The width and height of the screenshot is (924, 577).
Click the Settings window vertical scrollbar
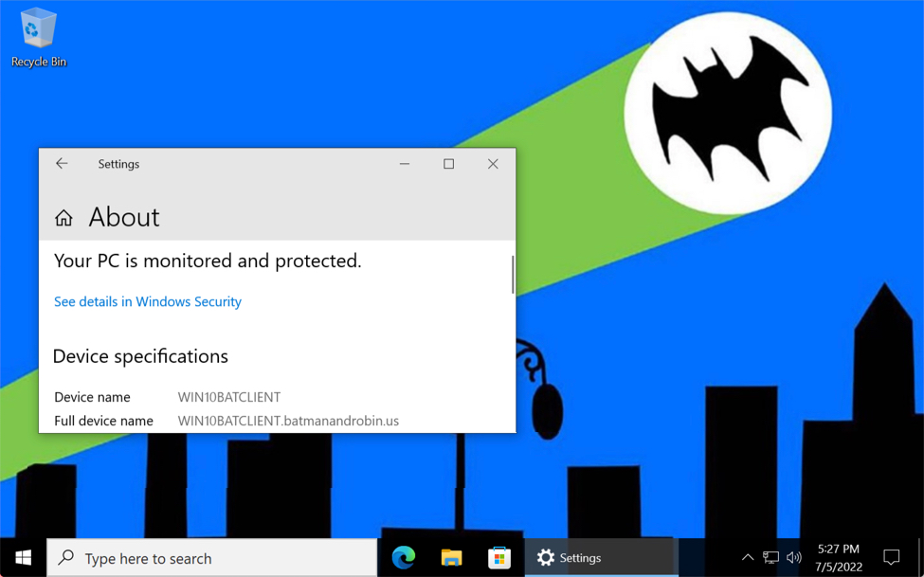pyautogui.click(x=513, y=275)
